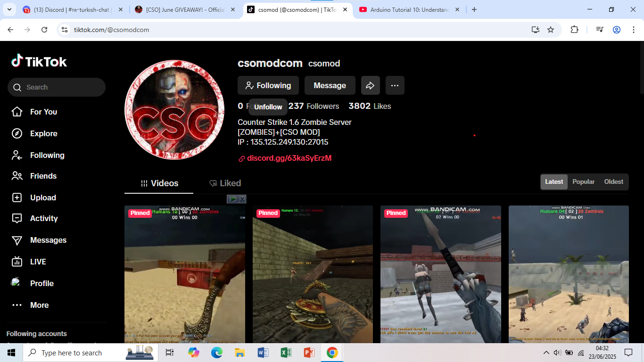Open the discord.gg/63kaSyErzM link

[x=289, y=158]
